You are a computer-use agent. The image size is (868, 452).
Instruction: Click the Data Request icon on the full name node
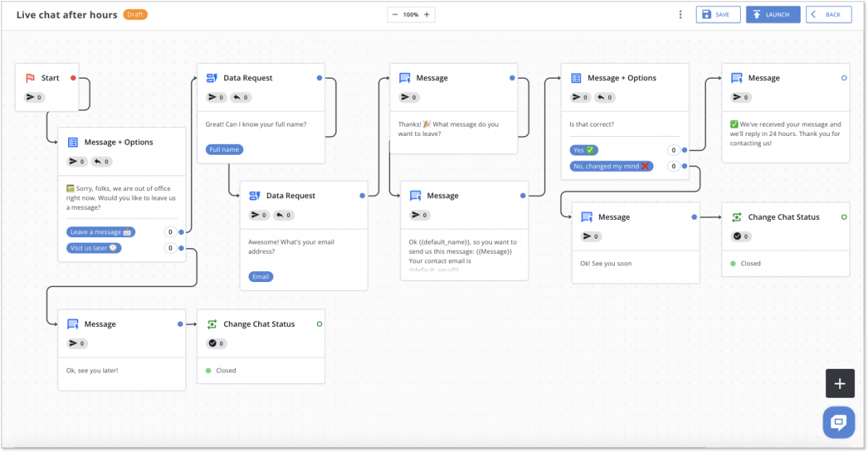click(x=212, y=77)
